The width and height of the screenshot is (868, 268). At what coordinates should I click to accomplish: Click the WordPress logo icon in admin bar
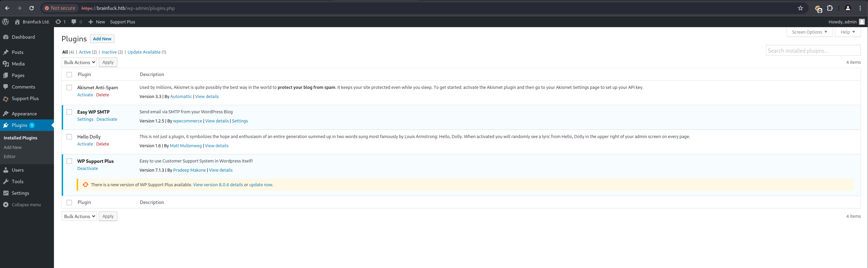pos(5,22)
